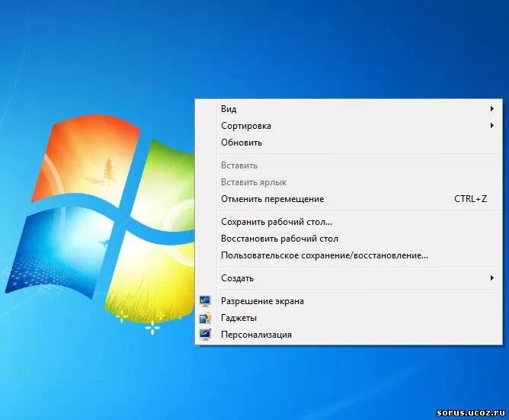Open the Вид submenu entry

348,109
